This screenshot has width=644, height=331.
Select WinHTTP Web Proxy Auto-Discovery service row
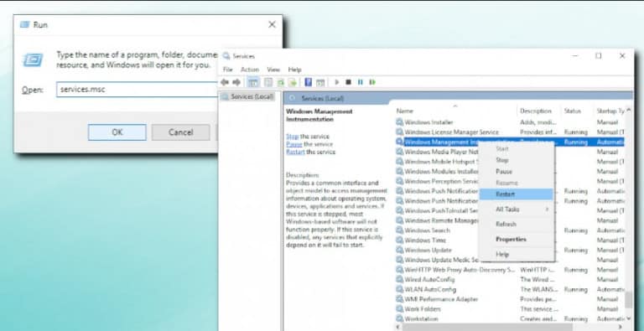pyautogui.click(x=510, y=270)
